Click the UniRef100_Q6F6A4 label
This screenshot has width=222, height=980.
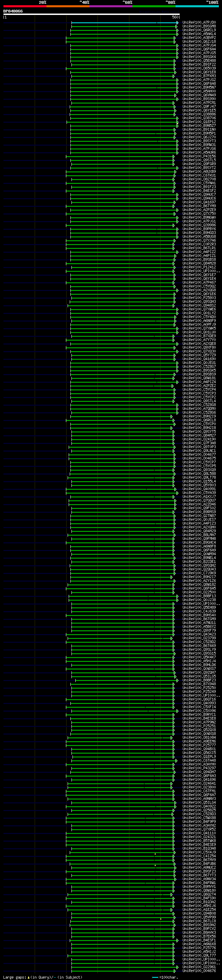tap(199, 49)
